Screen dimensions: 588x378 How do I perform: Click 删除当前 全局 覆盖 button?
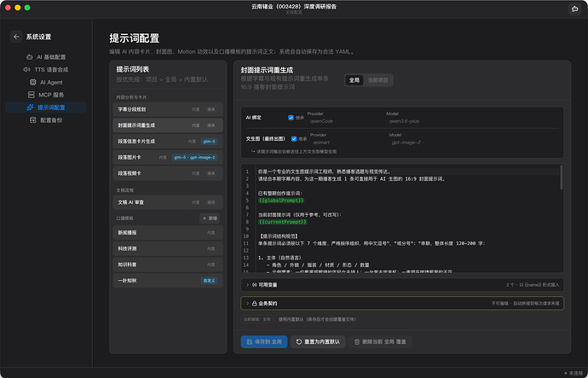[x=380, y=342]
